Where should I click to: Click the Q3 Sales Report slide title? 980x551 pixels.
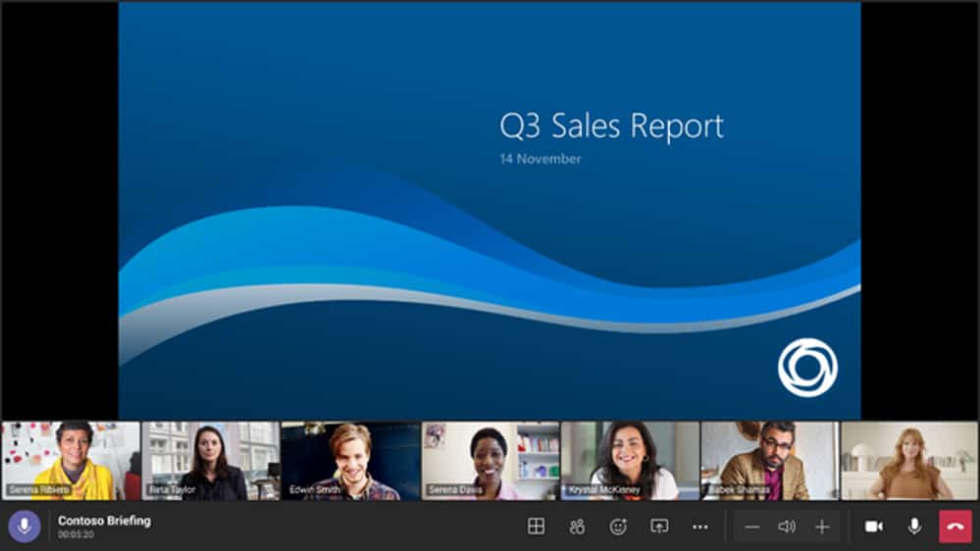coord(611,126)
